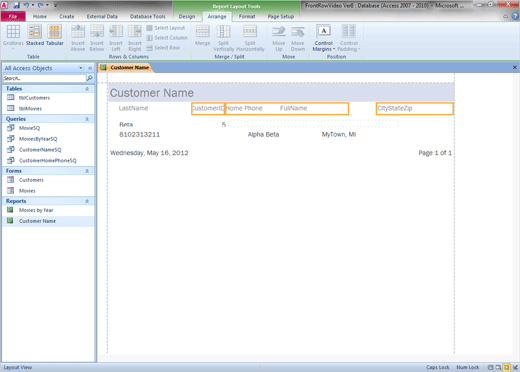Select the LastName column label
Image resolution: width=520 pixels, height=372 pixels.
(x=133, y=108)
